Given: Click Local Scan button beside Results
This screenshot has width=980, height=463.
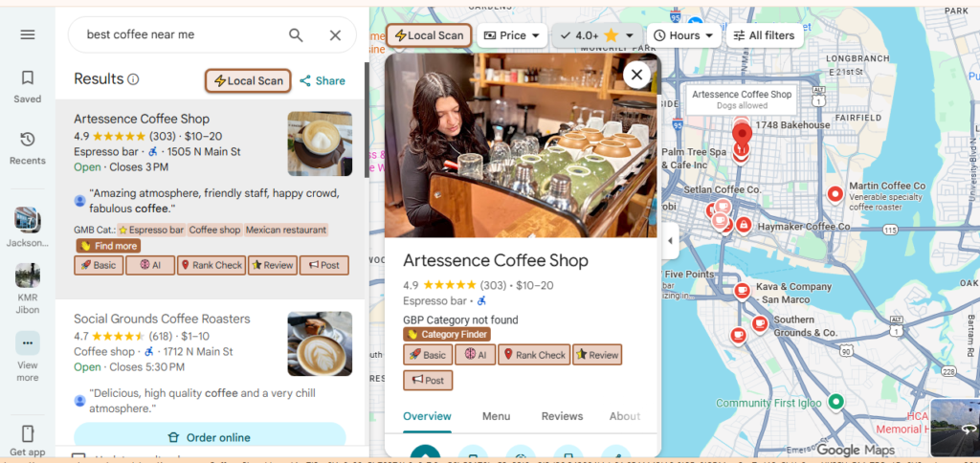Looking at the screenshot, I should tap(249, 80).
